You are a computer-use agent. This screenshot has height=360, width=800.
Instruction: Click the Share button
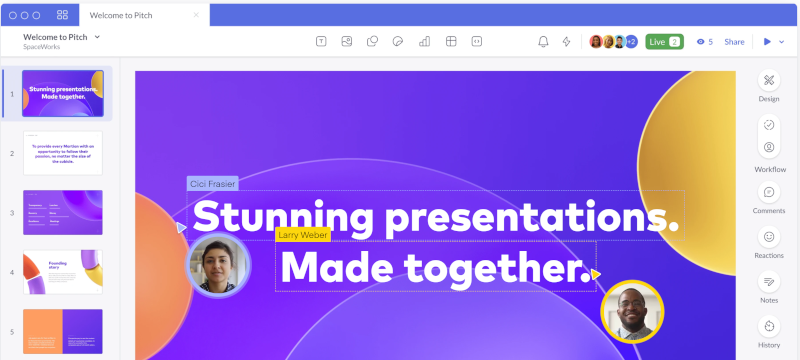point(734,42)
